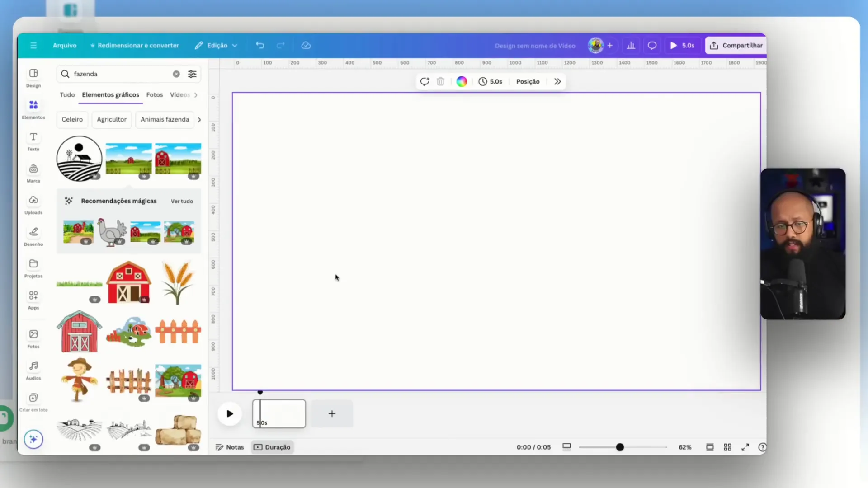This screenshot has width=868, height=488.
Task: Open the comments speech bubble icon
Action: point(652,45)
